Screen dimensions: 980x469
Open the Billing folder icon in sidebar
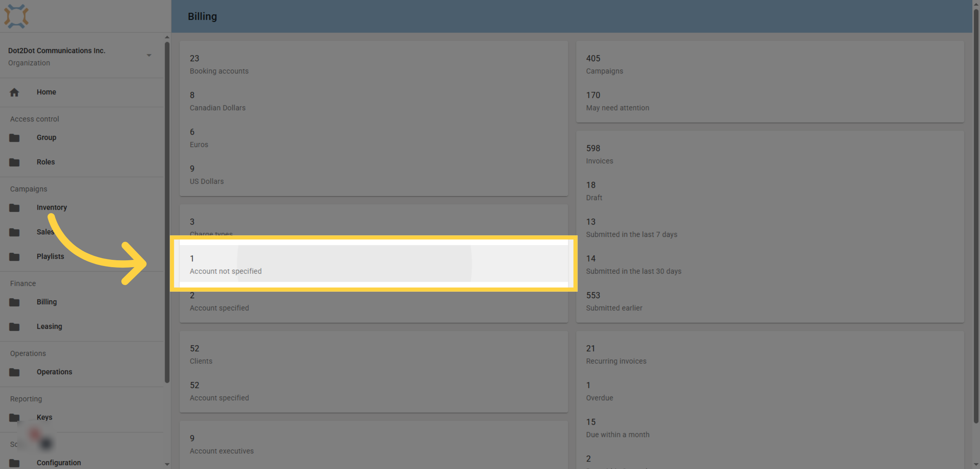pos(14,302)
